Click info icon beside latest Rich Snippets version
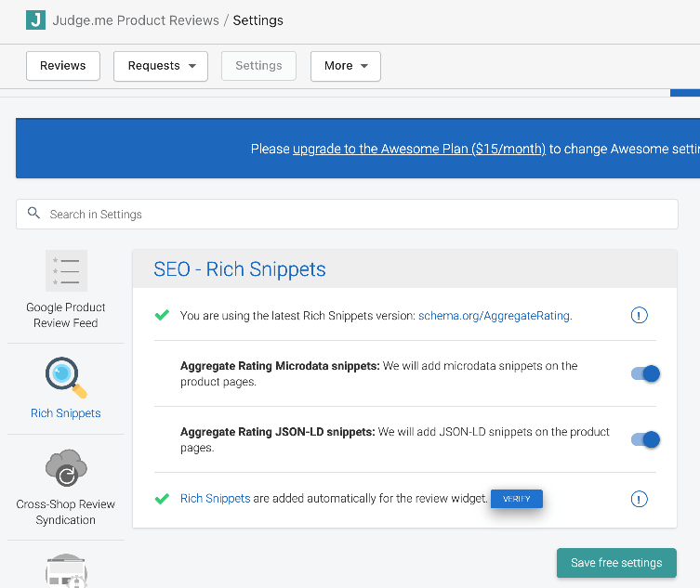 click(639, 316)
